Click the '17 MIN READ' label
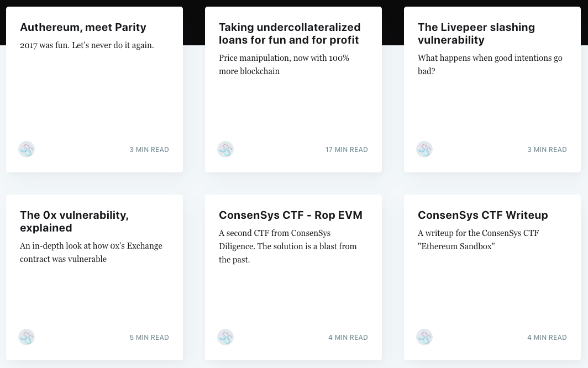 tap(347, 150)
